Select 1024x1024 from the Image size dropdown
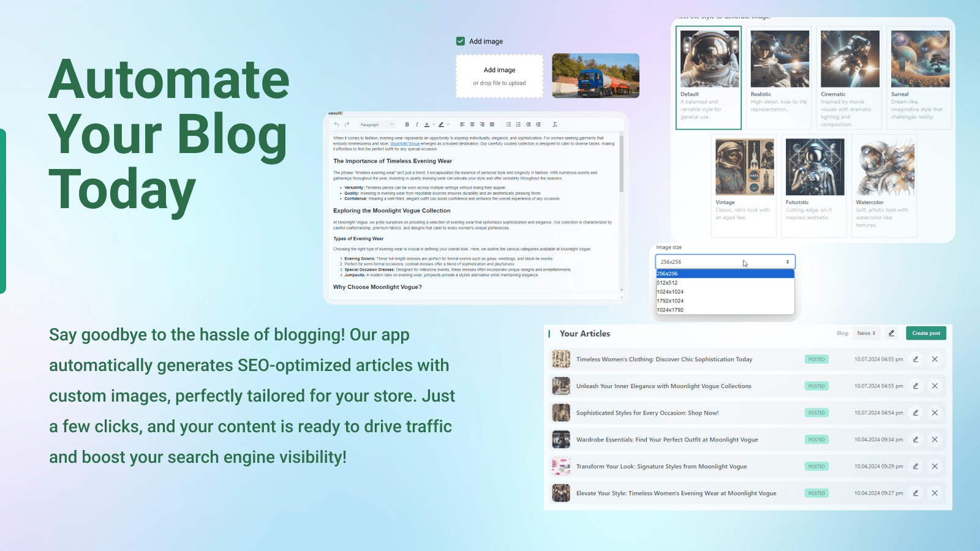Image resolution: width=980 pixels, height=551 pixels. pyautogui.click(x=671, y=292)
